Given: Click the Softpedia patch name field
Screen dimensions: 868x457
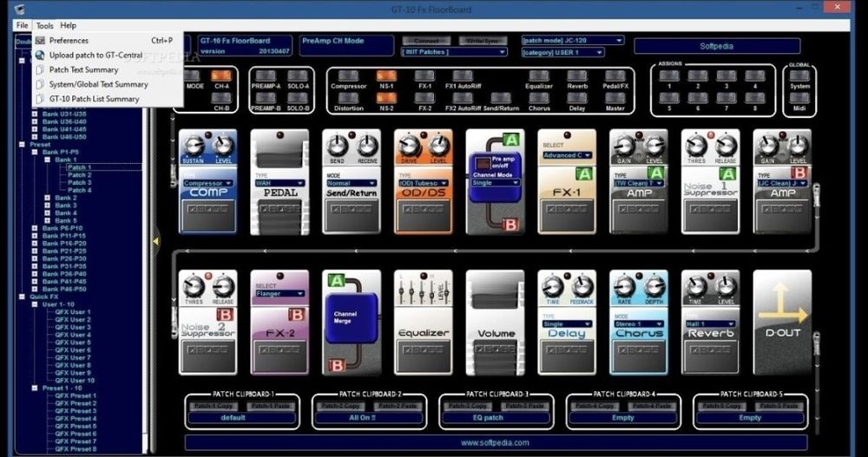Looking at the screenshot, I should 717,46.
